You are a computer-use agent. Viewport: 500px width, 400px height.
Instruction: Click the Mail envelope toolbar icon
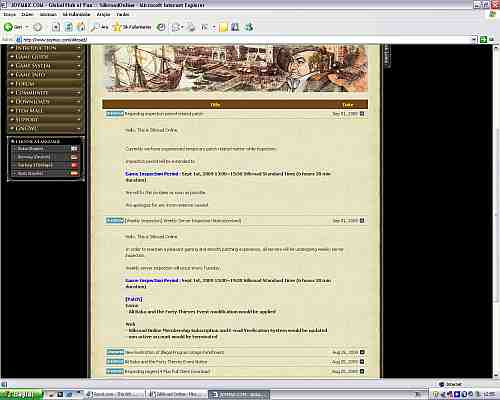click(x=176, y=27)
